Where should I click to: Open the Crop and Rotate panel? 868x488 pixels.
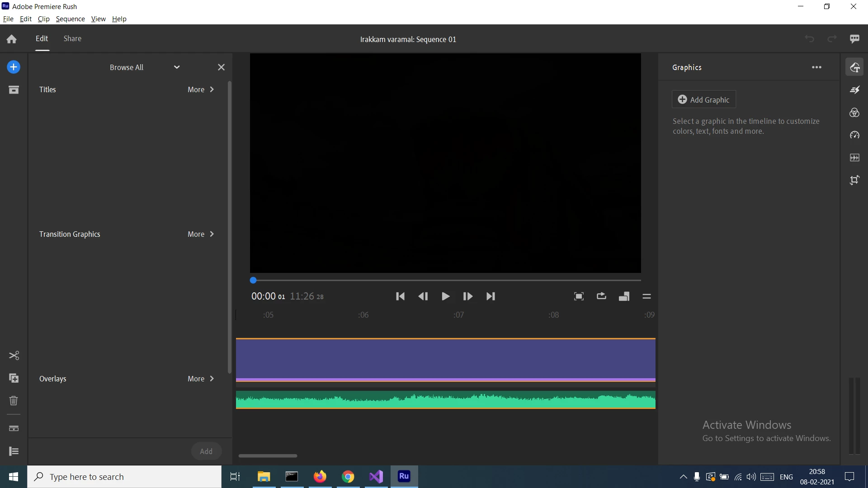click(854, 180)
